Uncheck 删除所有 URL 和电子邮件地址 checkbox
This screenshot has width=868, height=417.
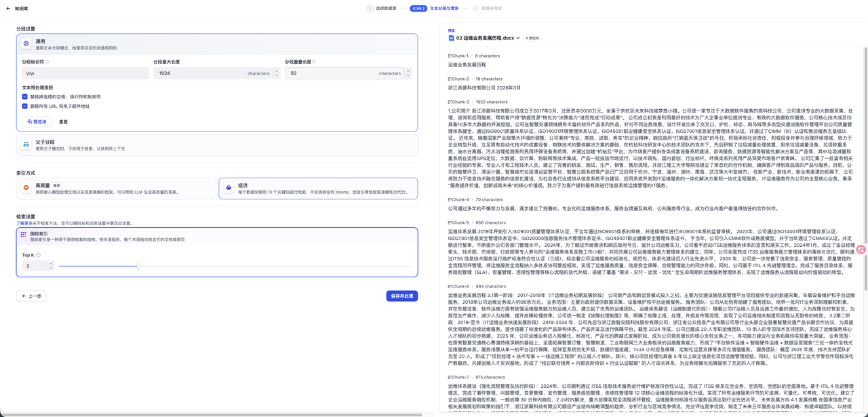(x=25, y=106)
